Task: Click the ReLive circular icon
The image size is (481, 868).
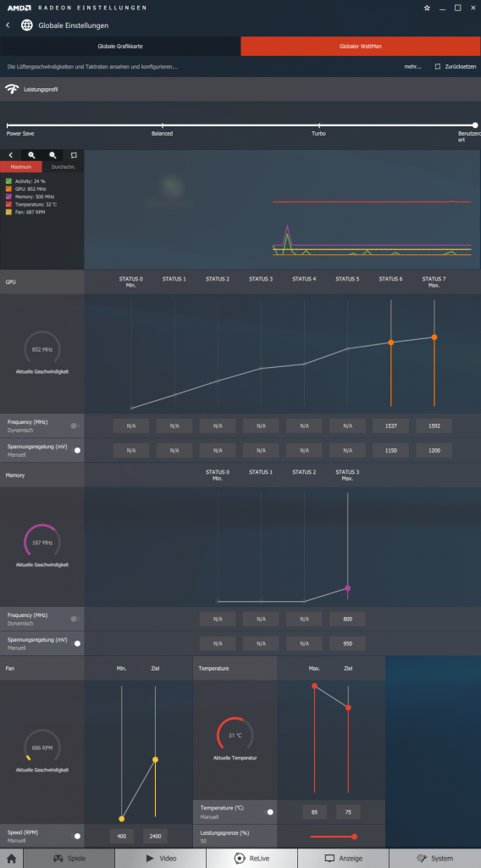Action: 240,859
